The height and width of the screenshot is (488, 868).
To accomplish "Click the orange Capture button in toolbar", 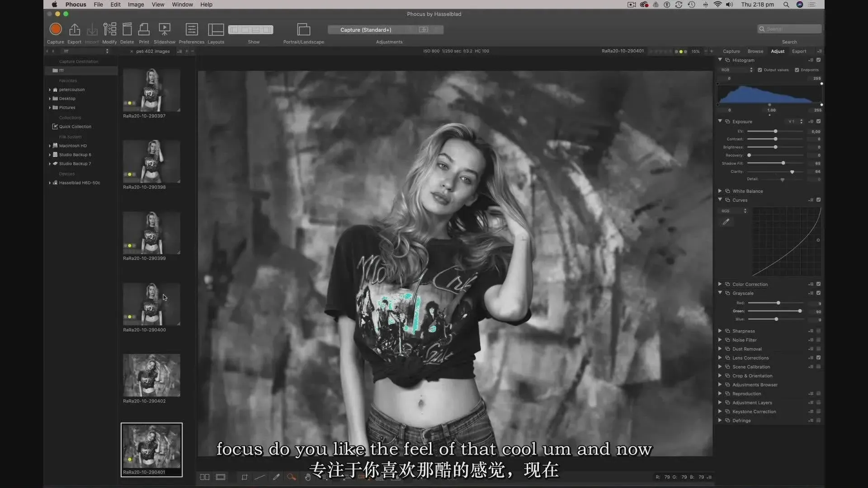I will (56, 29).
